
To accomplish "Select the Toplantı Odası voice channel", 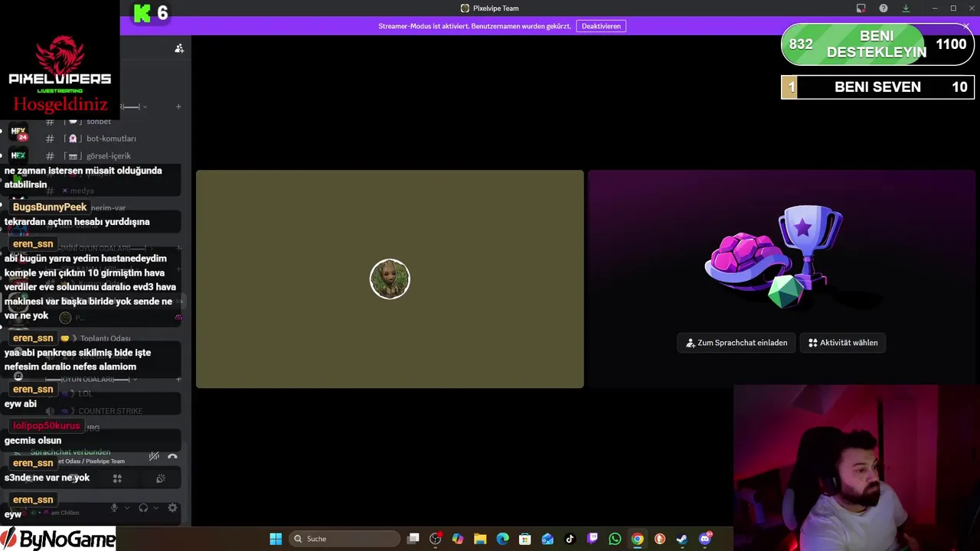I will click(105, 338).
